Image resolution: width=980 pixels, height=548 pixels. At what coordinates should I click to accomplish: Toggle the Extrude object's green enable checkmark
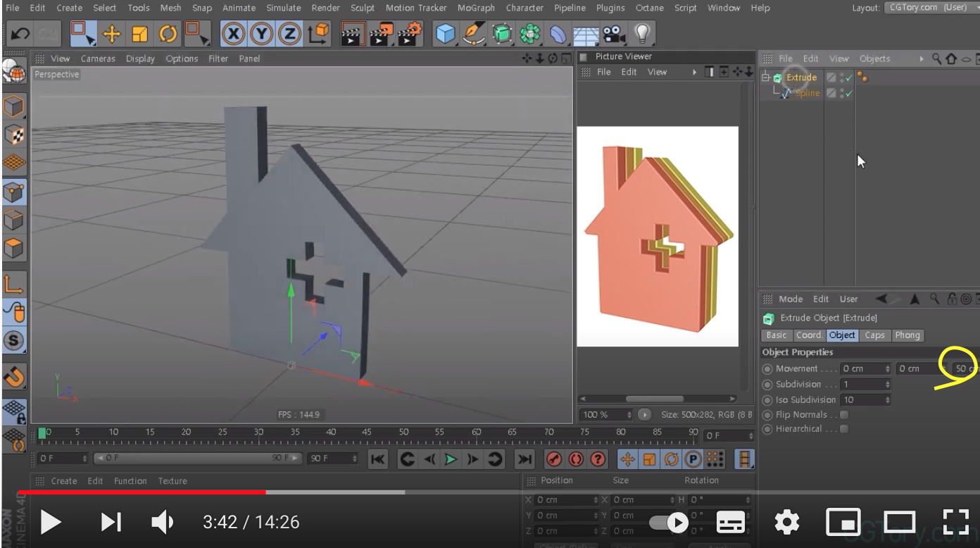848,77
